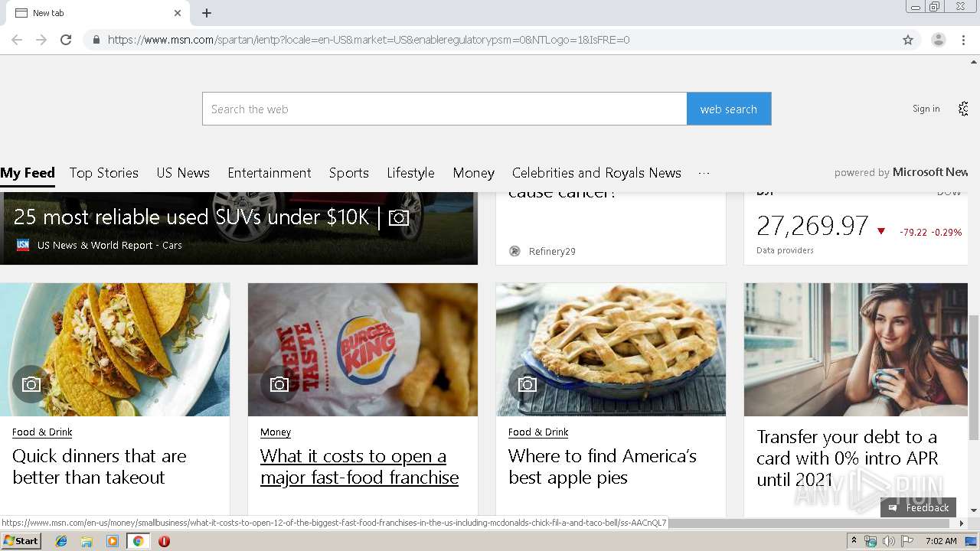
Task: Open 25 most reliable used SUVs article
Action: pyautogui.click(x=191, y=217)
